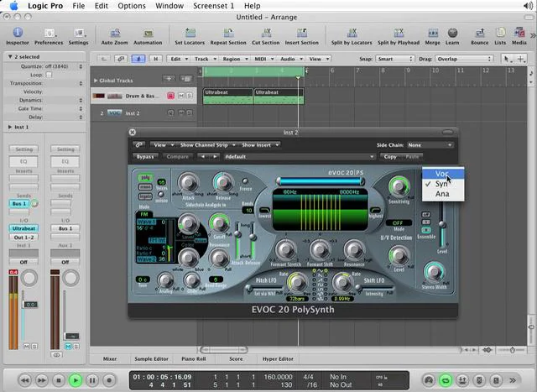Open the Media toolbar icon
The height and width of the screenshot is (392, 537).
[519, 36]
